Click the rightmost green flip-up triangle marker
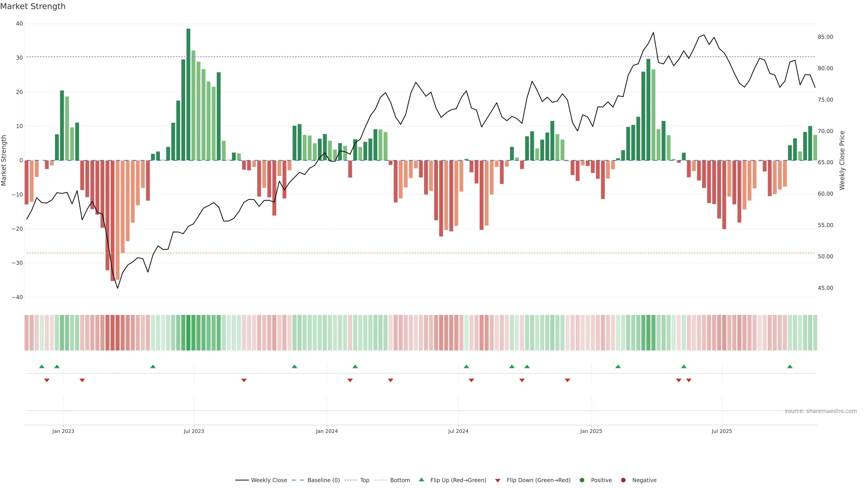This screenshot has width=868, height=488. click(x=790, y=366)
